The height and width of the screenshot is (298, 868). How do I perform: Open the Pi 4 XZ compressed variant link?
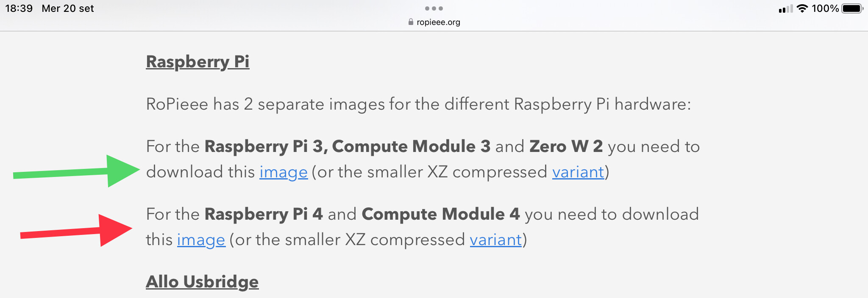click(496, 240)
